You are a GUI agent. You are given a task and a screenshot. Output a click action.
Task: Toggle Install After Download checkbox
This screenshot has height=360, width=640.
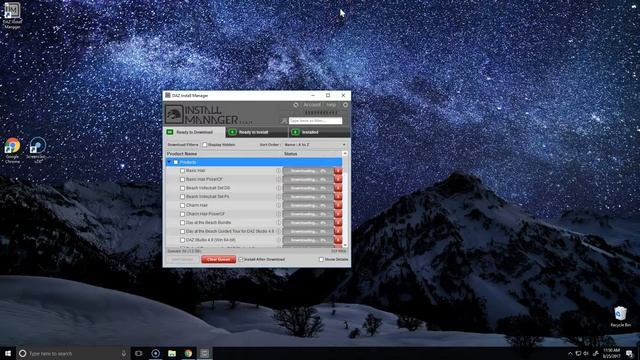click(240, 259)
